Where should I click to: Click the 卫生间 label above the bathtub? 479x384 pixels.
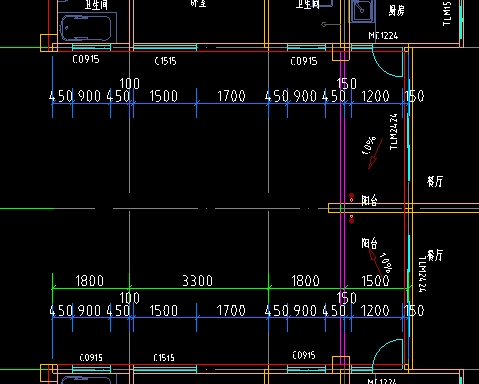(96, 5)
